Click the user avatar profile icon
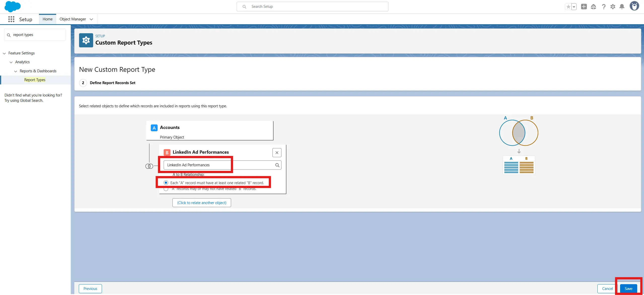The image size is (644, 295). 634,6
